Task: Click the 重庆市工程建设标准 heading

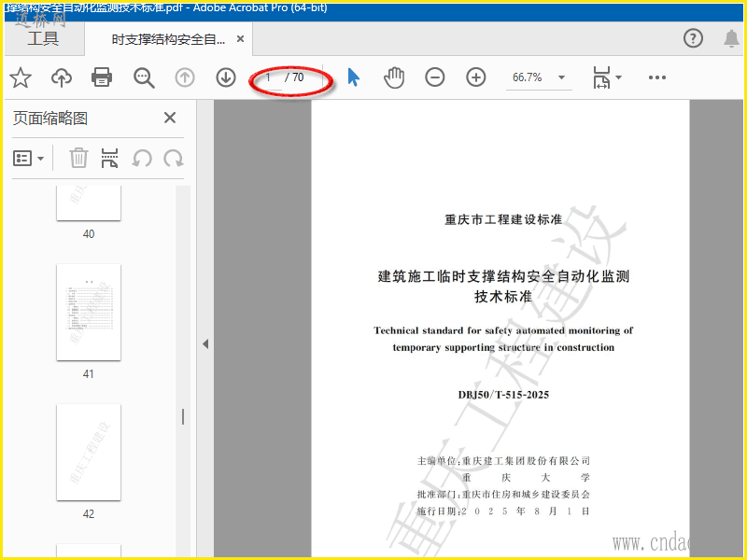Action: (503, 219)
